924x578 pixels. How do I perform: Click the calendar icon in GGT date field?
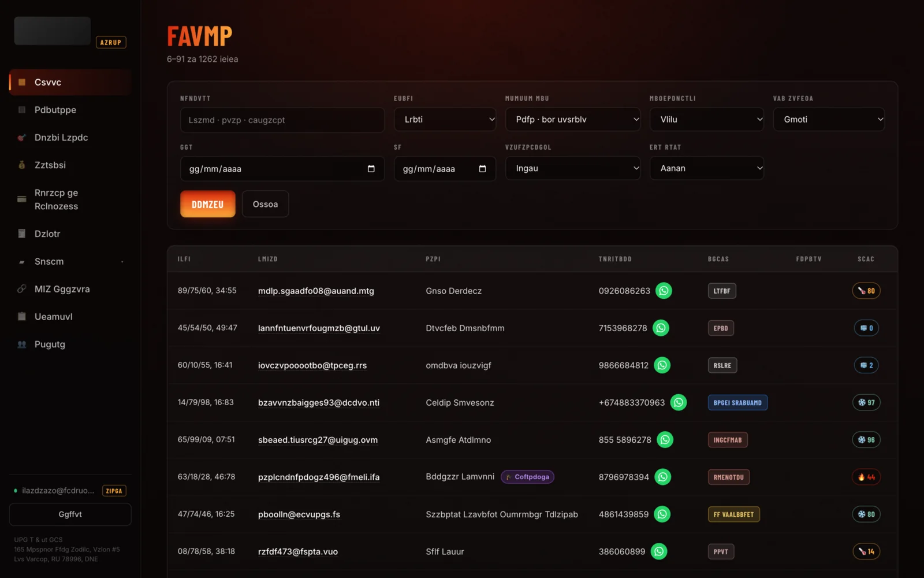[x=371, y=169]
